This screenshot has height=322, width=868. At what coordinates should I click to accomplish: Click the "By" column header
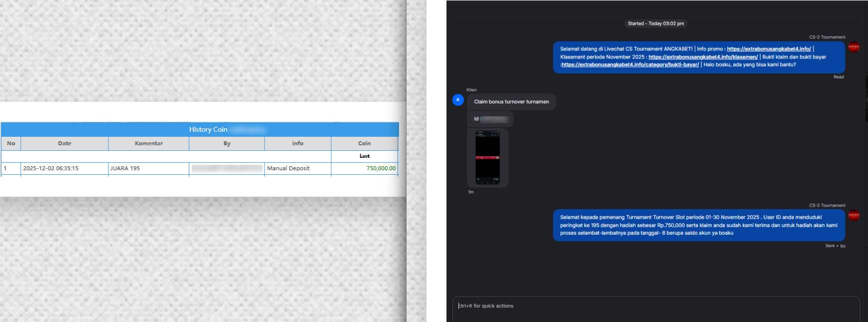coord(227,143)
